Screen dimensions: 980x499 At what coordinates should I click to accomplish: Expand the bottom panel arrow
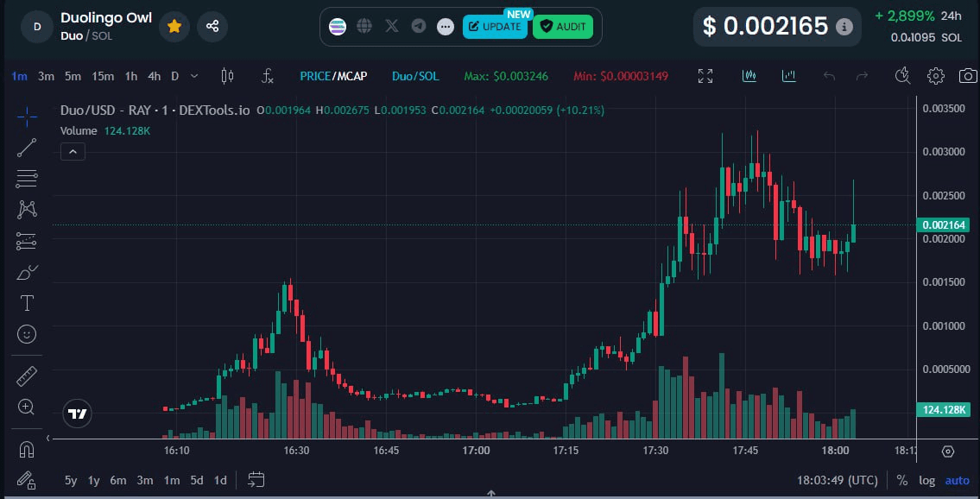(x=491, y=494)
